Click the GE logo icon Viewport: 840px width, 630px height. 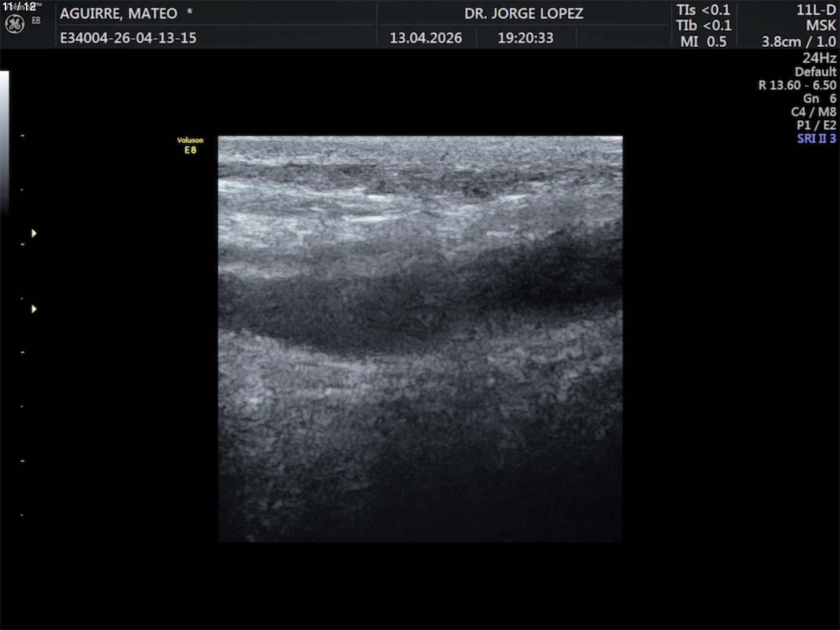pos(14,24)
